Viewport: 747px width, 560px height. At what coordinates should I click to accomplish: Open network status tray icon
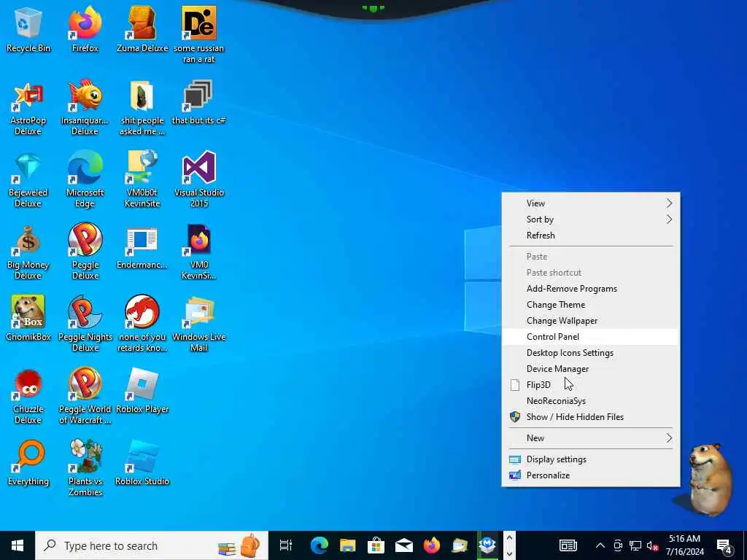[x=635, y=545]
